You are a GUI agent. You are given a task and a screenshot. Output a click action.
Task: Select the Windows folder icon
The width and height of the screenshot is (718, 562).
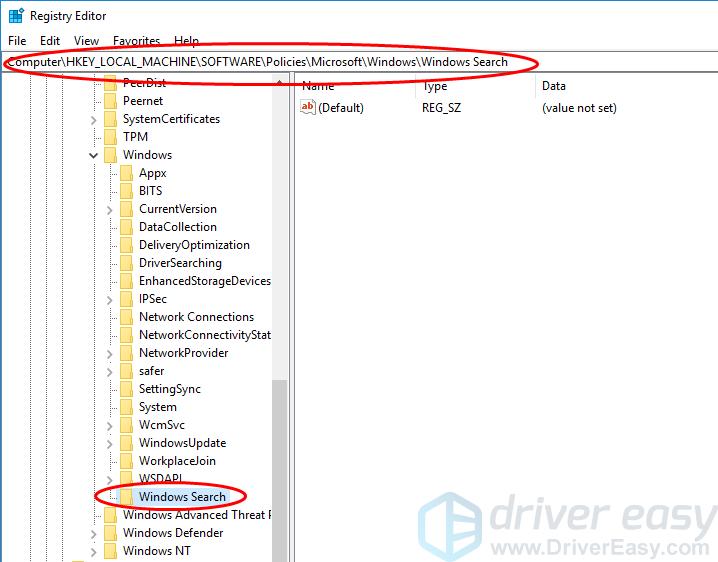click(x=110, y=155)
